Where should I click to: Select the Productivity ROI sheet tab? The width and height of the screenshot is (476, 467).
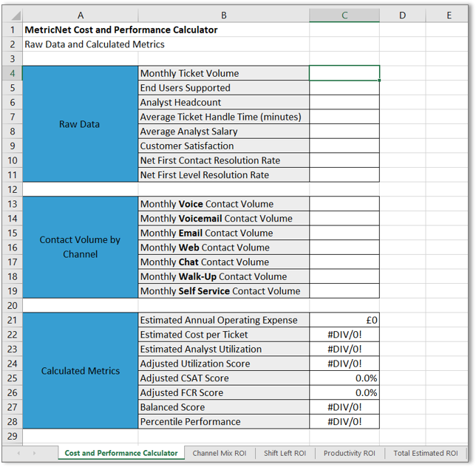[x=348, y=453]
